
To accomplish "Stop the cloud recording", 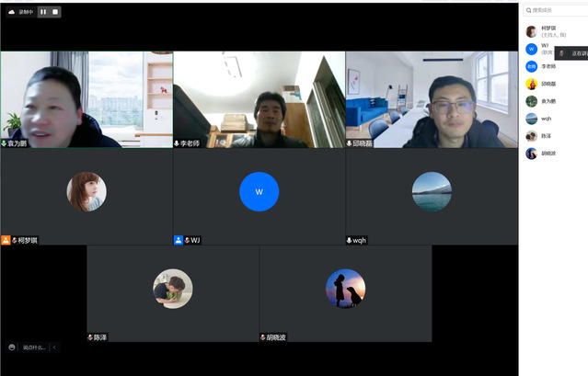I will tap(55, 12).
